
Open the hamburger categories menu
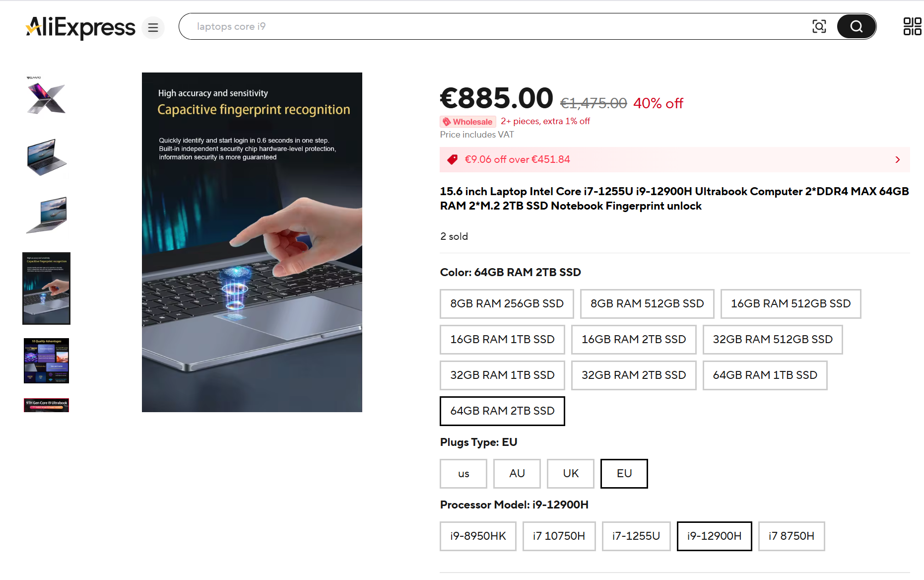tap(153, 27)
